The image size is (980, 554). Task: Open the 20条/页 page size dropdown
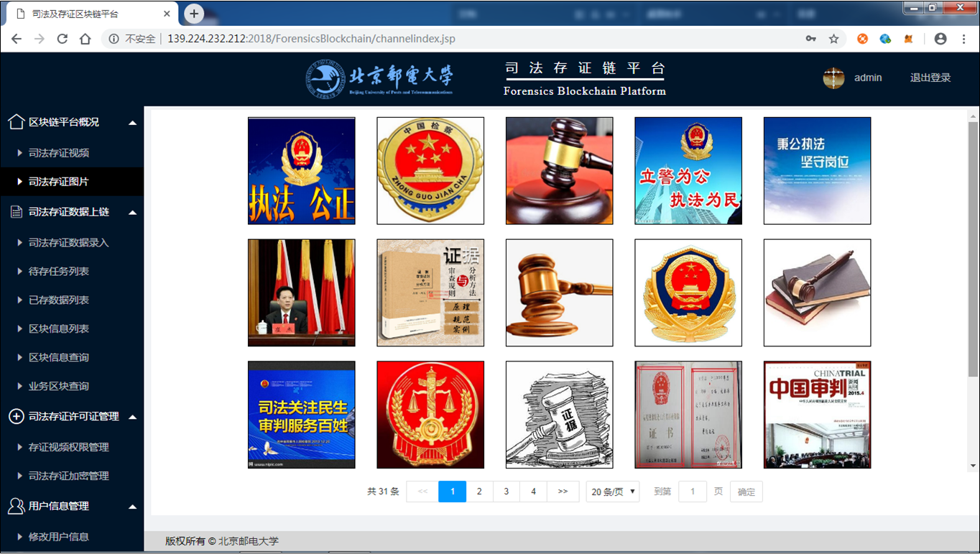click(613, 491)
